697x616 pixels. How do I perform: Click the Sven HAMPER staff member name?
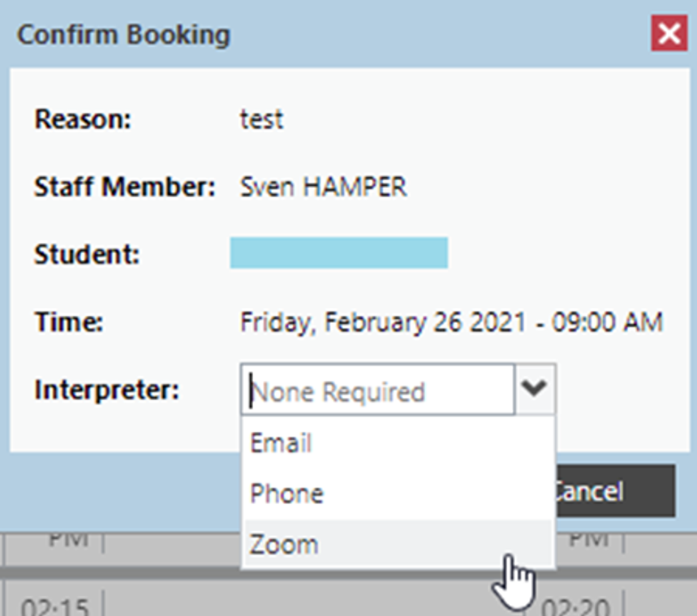tap(324, 188)
